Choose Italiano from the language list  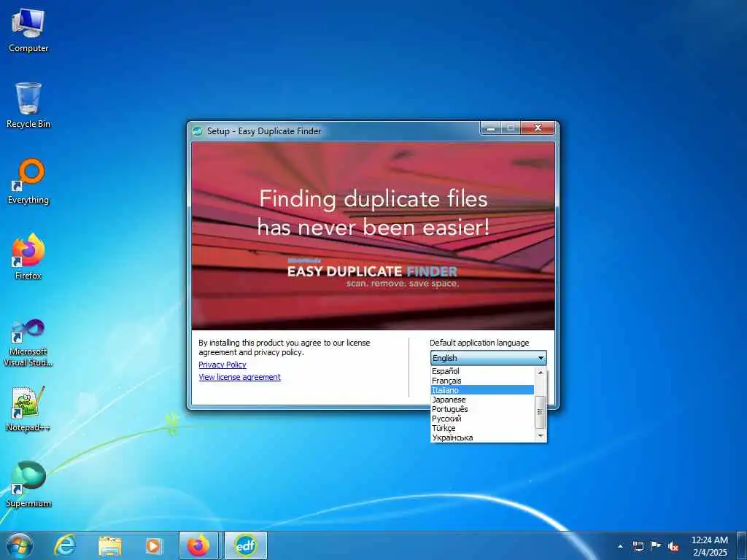tap(482, 390)
